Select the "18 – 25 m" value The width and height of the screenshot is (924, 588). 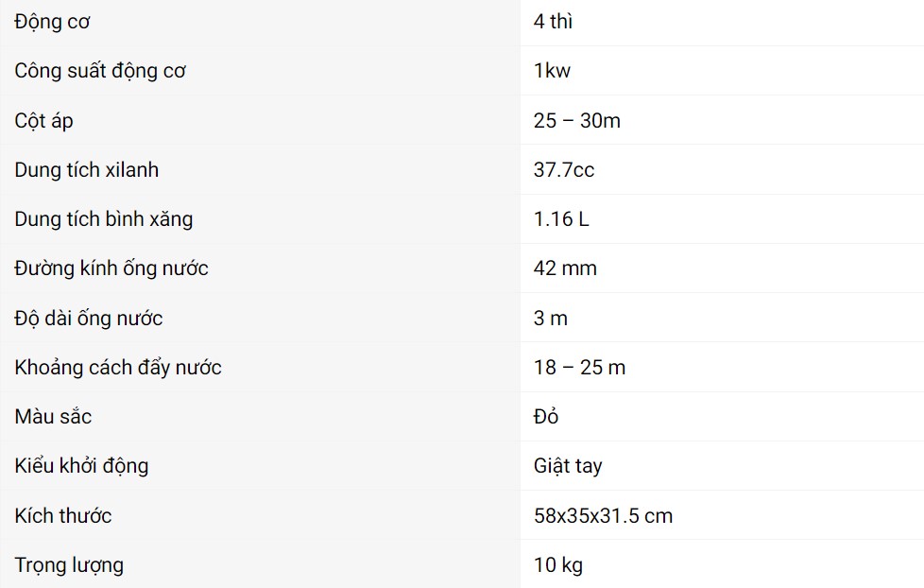[x=579, y=368]
